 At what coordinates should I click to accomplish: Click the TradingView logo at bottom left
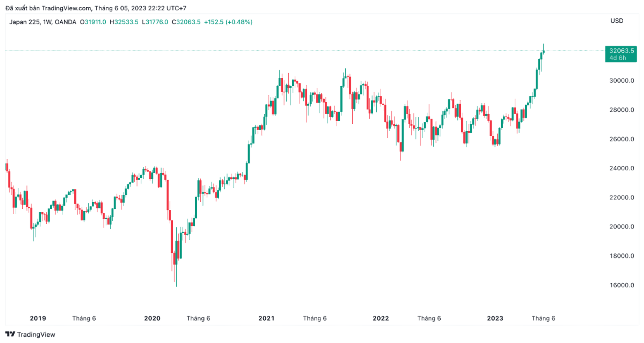(30, 334)
